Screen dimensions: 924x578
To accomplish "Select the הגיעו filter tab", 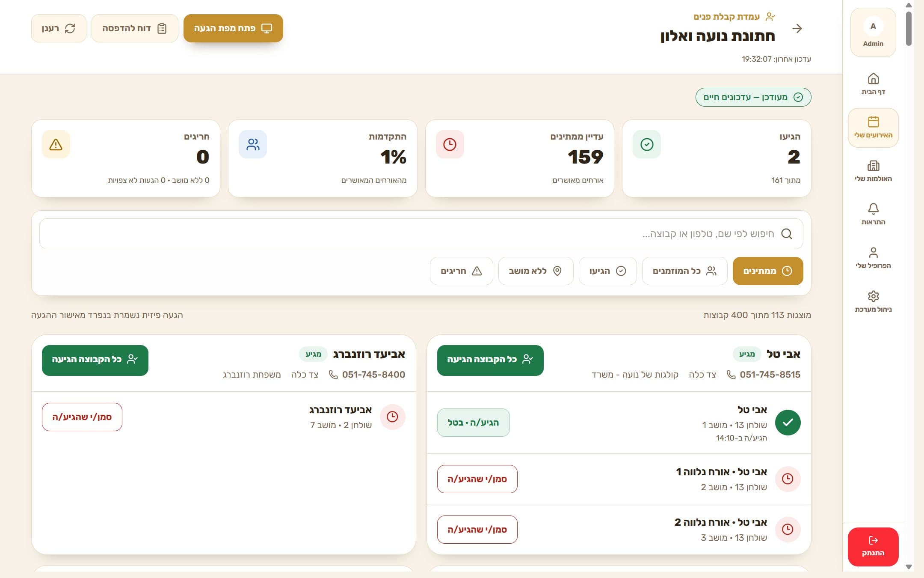I will [607, 271].
